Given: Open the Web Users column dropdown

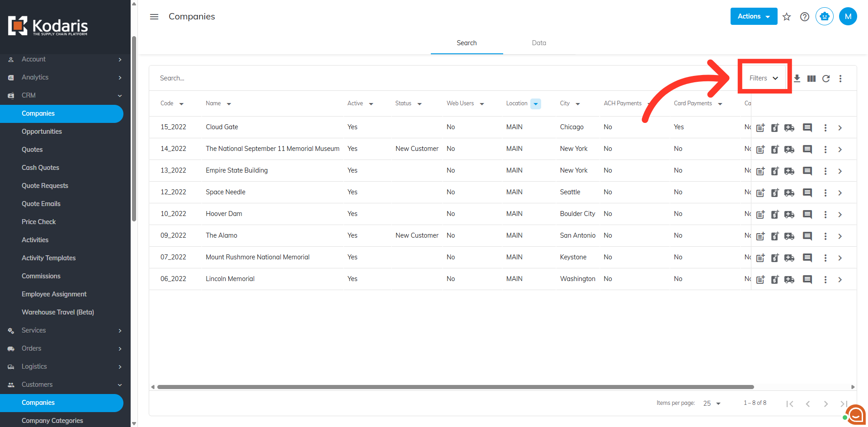Looking at the screenshot, I should [x=482, y=104].
